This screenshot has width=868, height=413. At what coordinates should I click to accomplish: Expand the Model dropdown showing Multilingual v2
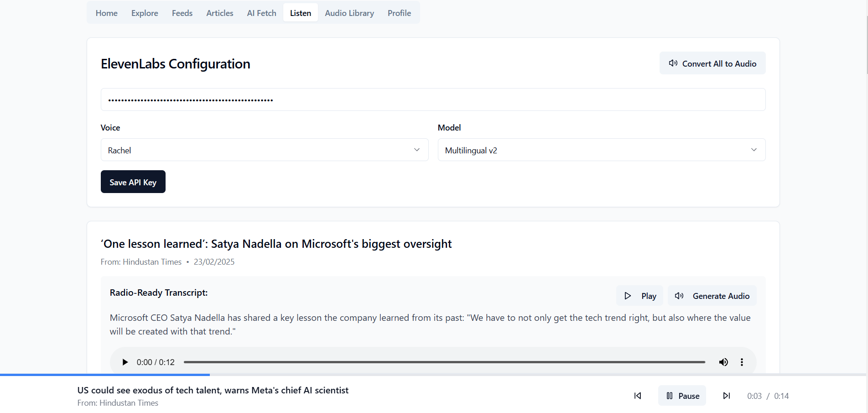(602, 150)
